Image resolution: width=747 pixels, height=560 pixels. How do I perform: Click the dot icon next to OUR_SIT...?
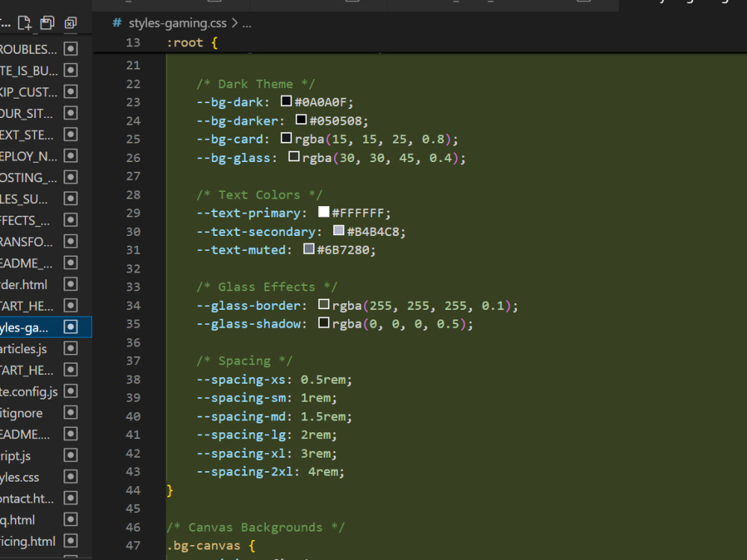click(70, 113)
